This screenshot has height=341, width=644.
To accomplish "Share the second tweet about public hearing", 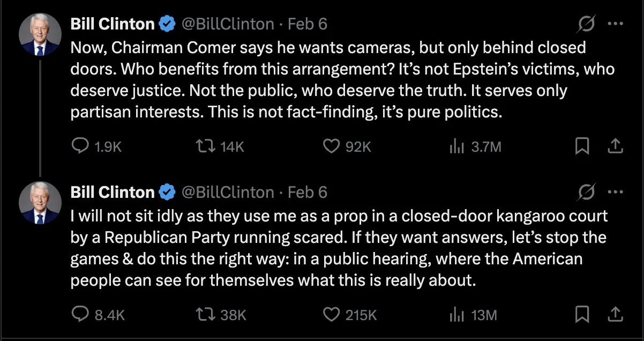I will pos(616,314).
